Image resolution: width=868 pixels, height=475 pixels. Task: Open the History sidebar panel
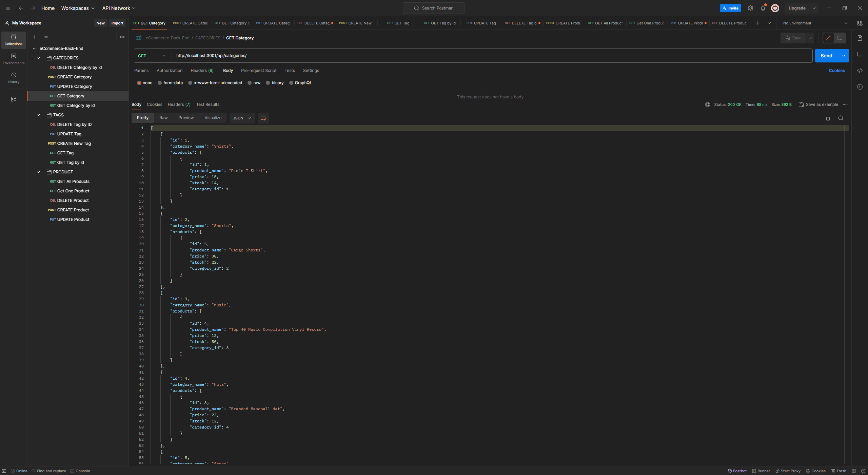14,78
